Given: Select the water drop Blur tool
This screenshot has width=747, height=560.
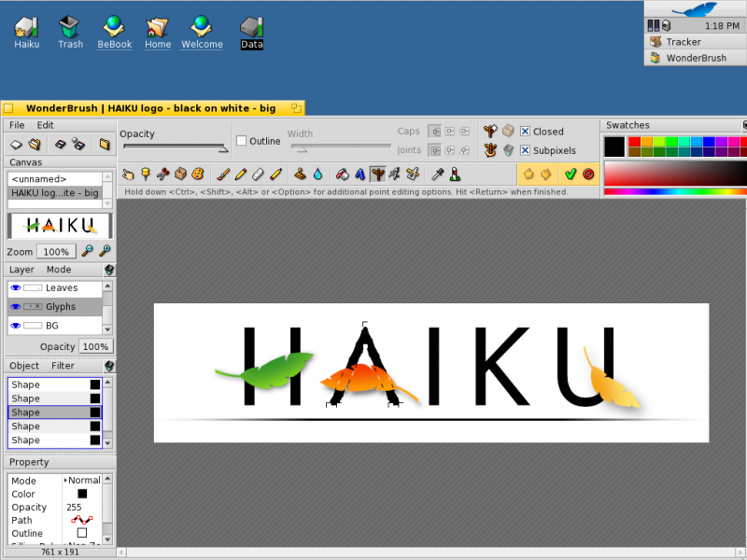Looking at the screenshot, I should pos(317,175).
